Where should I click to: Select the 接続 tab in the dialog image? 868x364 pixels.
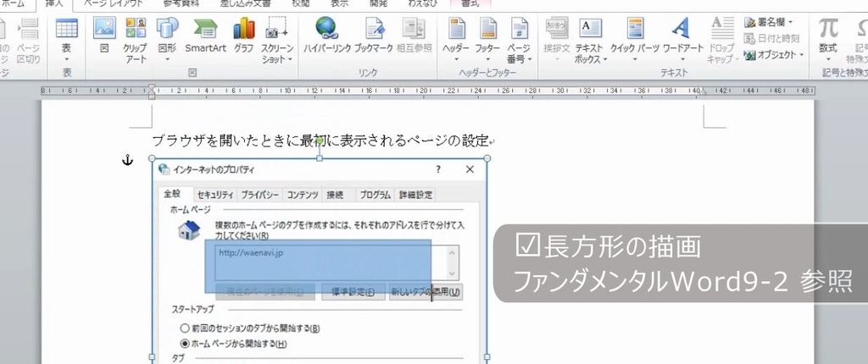pos(335,195)
